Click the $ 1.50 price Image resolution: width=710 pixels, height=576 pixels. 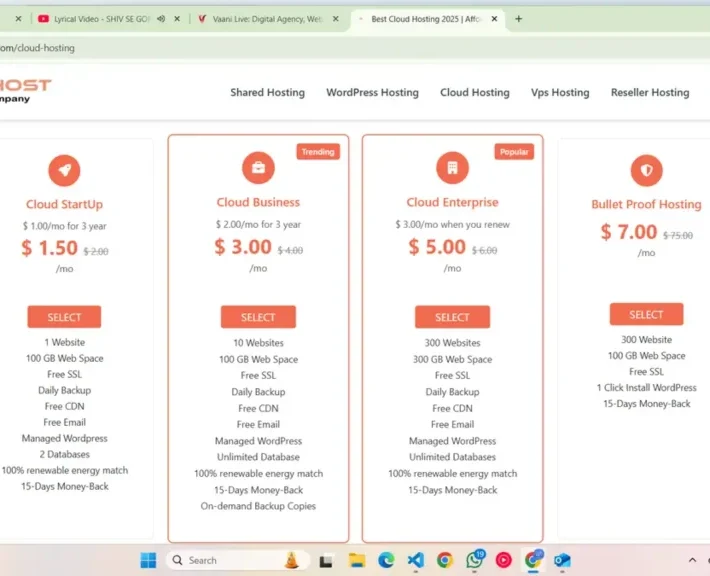point(49,248)
